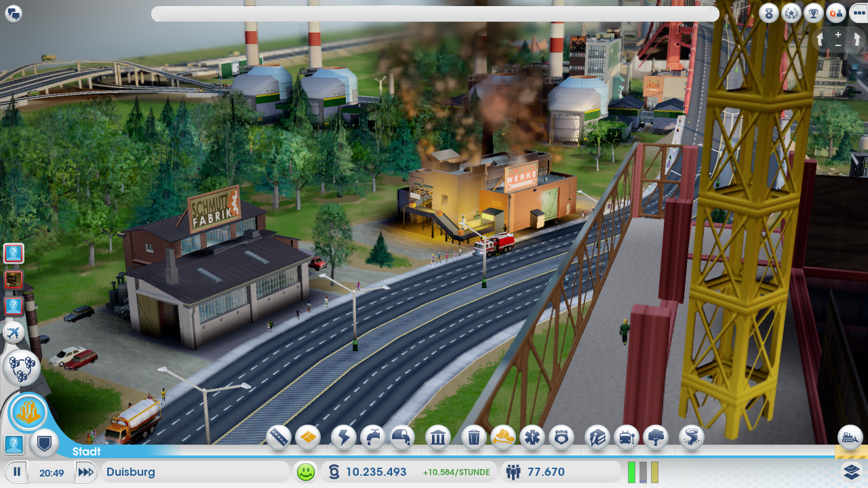The height and width of the screenshot is (488, 868).
Task: Click the gray commercial demand bar
Action: tap(644, 472)
